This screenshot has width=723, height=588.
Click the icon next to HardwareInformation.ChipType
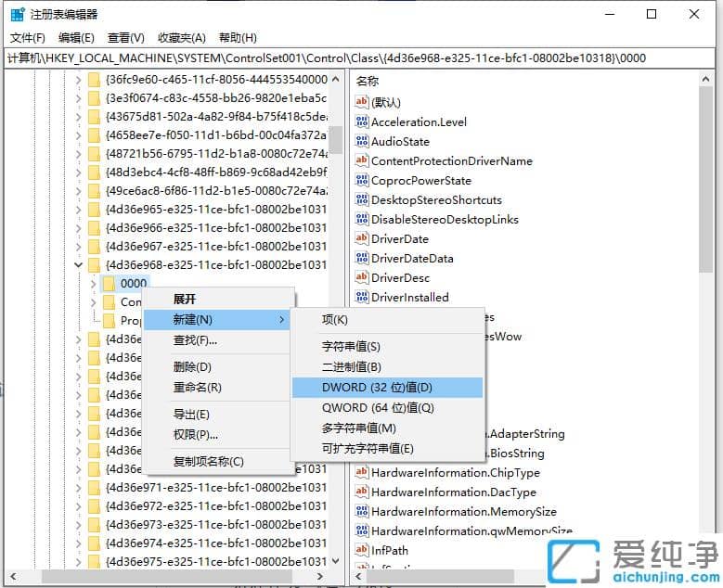click(x=362, y=472)
